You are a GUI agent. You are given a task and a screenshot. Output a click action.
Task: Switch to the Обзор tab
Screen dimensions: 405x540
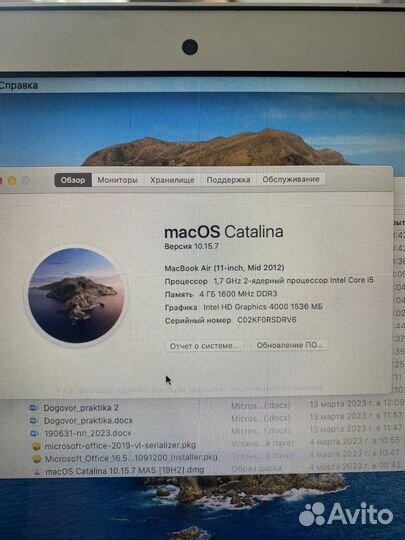73,180
